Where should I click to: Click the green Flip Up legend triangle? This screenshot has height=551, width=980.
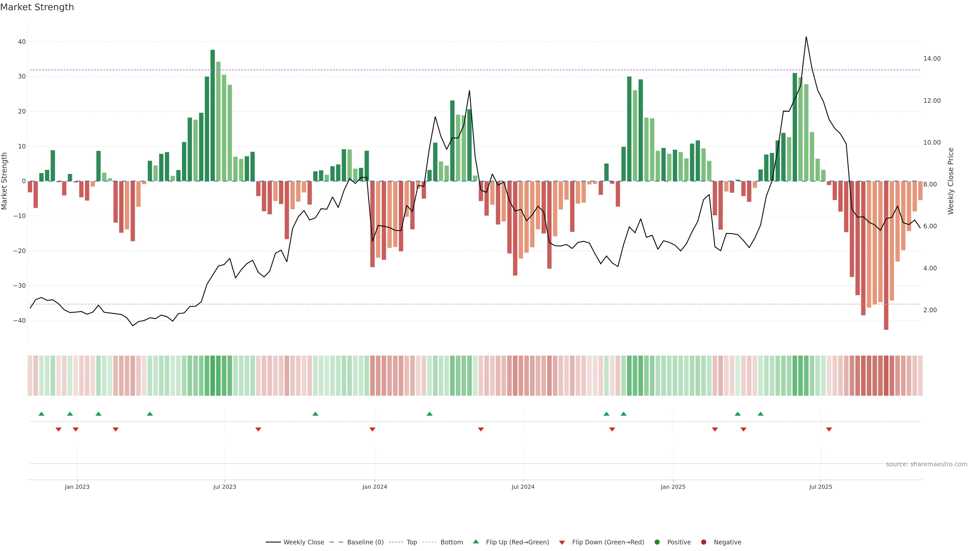click(475, 542)
